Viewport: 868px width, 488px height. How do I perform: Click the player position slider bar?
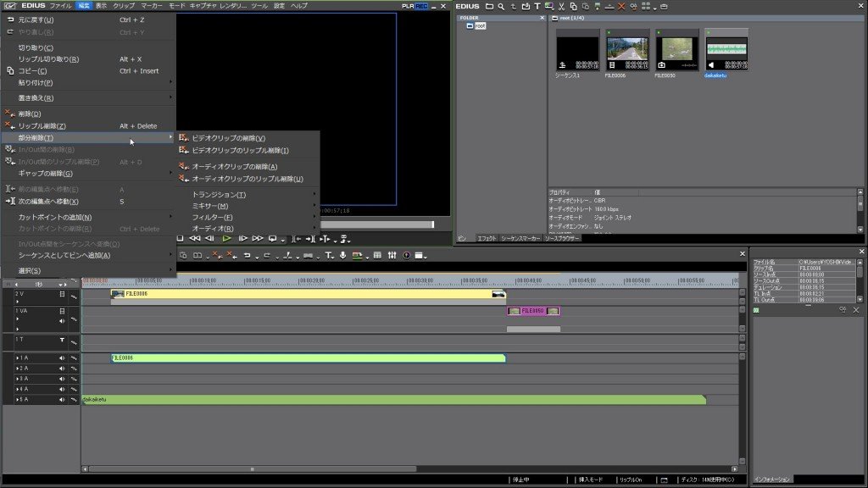click(376, 225)
